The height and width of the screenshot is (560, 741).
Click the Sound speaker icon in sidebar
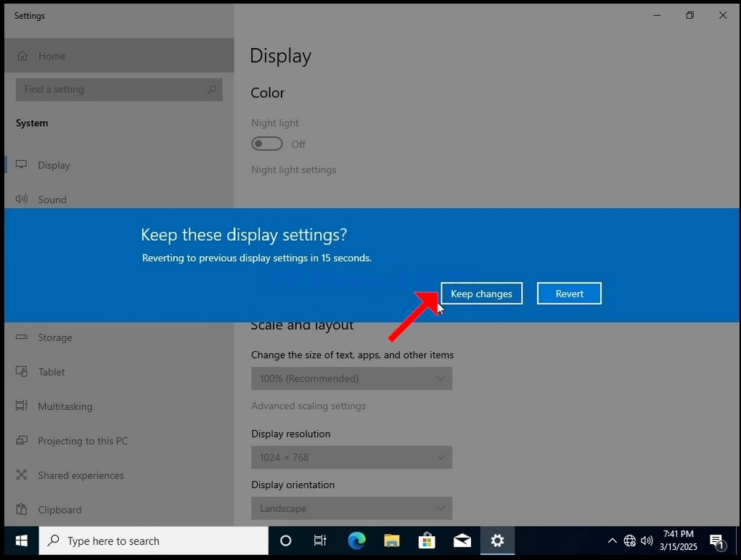[21, 199]
